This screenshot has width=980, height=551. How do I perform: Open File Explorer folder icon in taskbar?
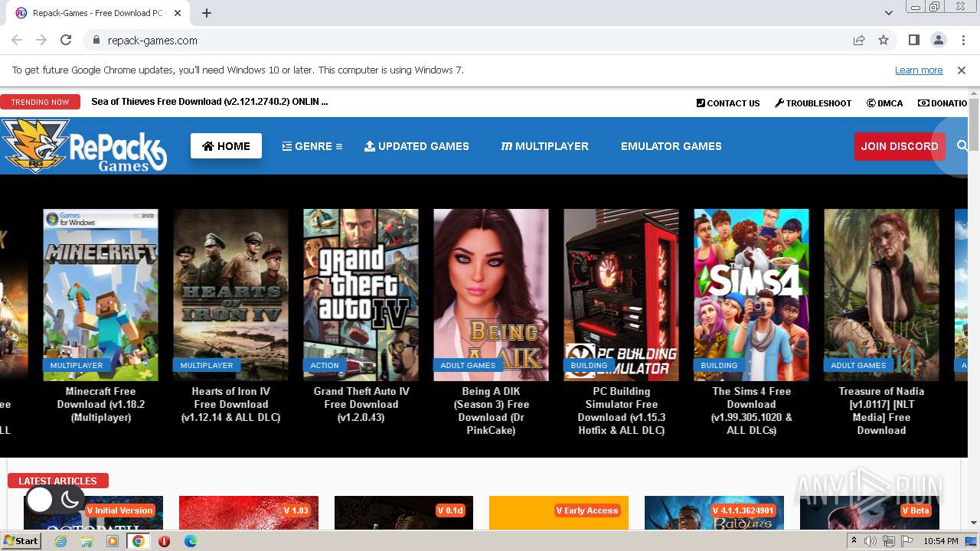[x=87, y=541]
